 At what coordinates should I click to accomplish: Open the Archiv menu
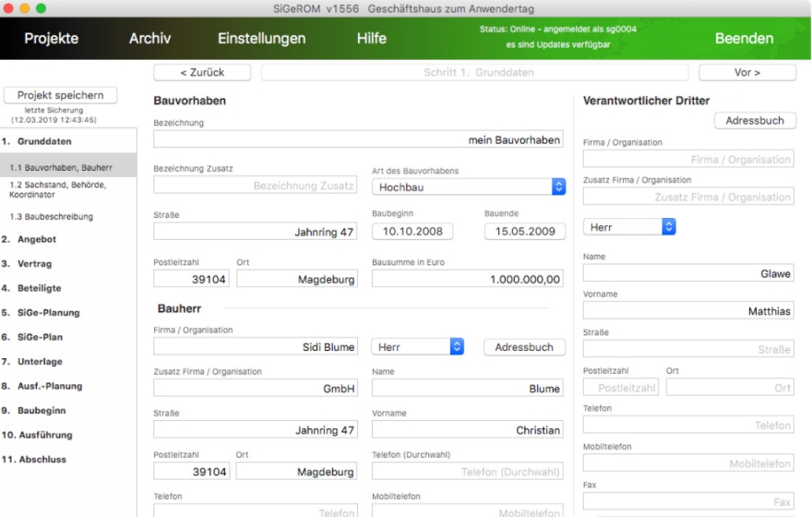[149, 39]
